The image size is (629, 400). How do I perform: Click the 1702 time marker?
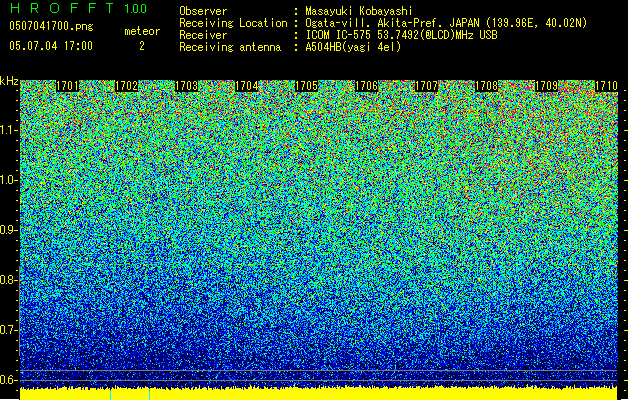[127, 86]
